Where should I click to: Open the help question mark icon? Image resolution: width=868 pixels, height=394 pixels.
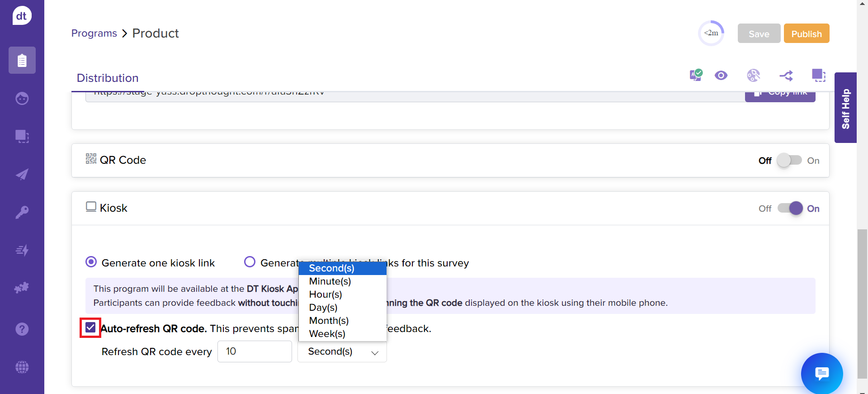[x=22, y=329]
